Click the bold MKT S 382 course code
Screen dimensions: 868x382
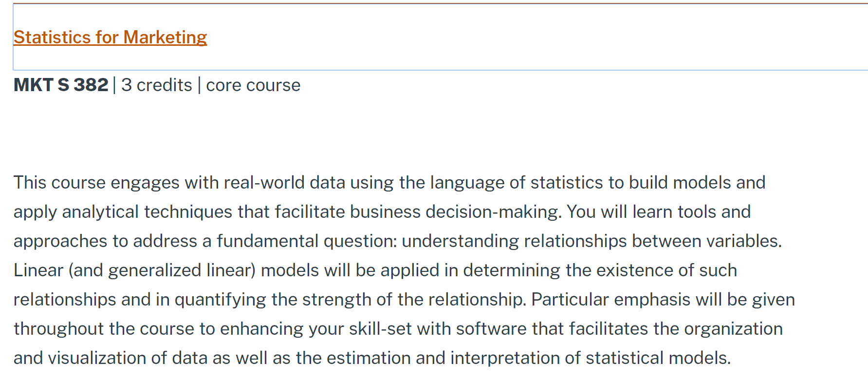(x=61, y=85)
